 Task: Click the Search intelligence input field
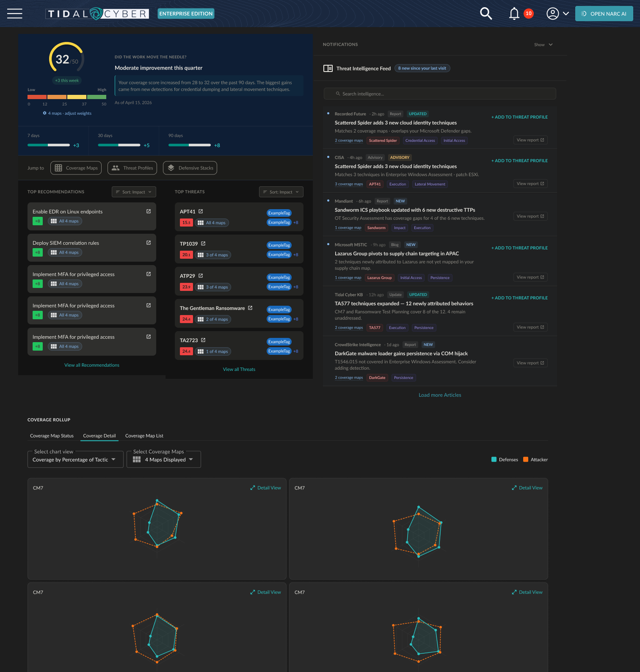click(x=440, y=94)
